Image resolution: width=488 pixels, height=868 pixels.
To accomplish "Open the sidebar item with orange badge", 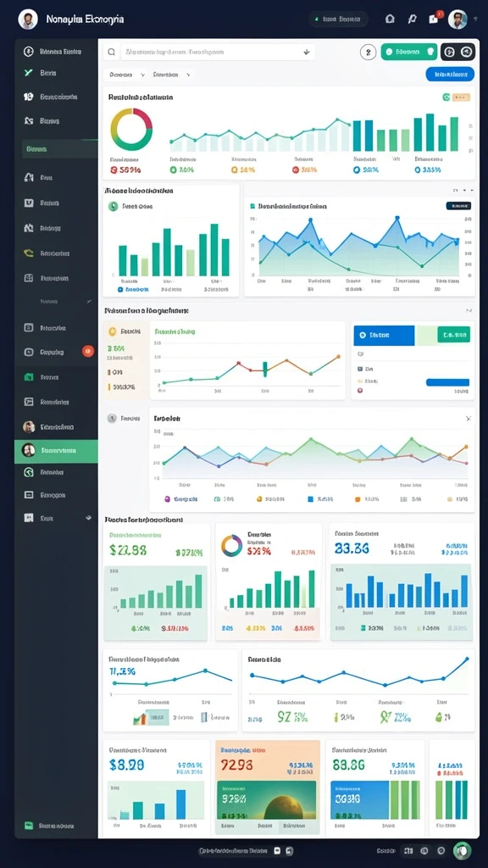I will pos(56,352).
